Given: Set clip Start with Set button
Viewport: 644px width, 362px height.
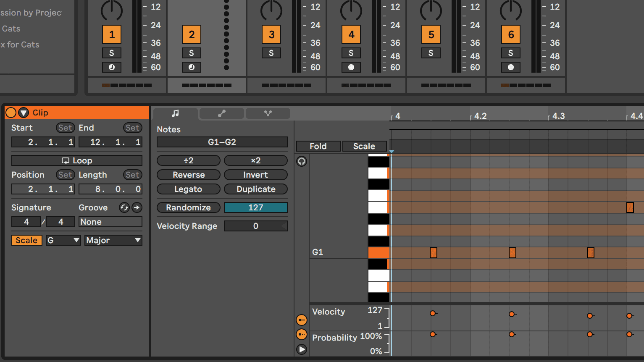Looking at the screenshot, I should click(65, 128).
